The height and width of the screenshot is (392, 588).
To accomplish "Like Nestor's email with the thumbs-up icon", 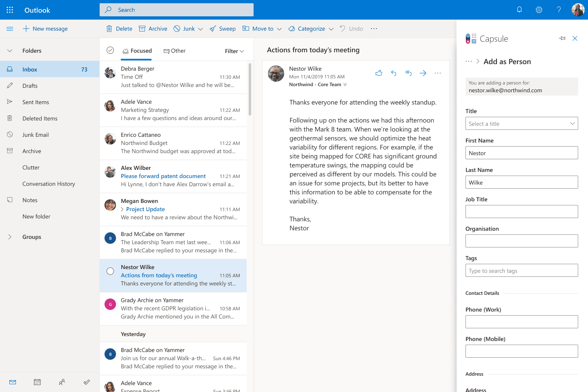I will [379, 73].
